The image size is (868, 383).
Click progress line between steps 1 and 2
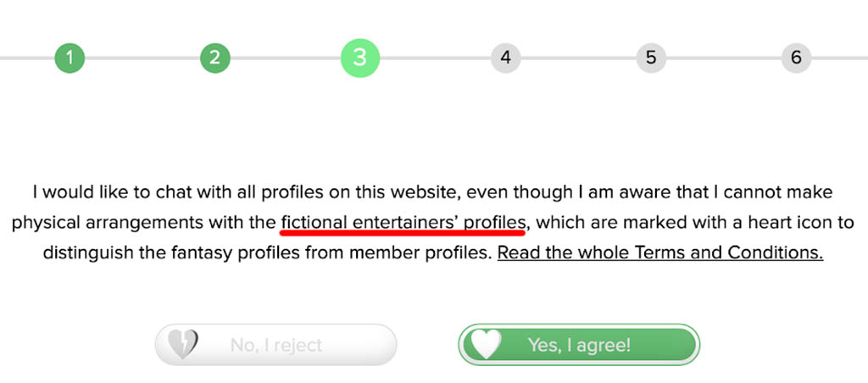[142, 58]
